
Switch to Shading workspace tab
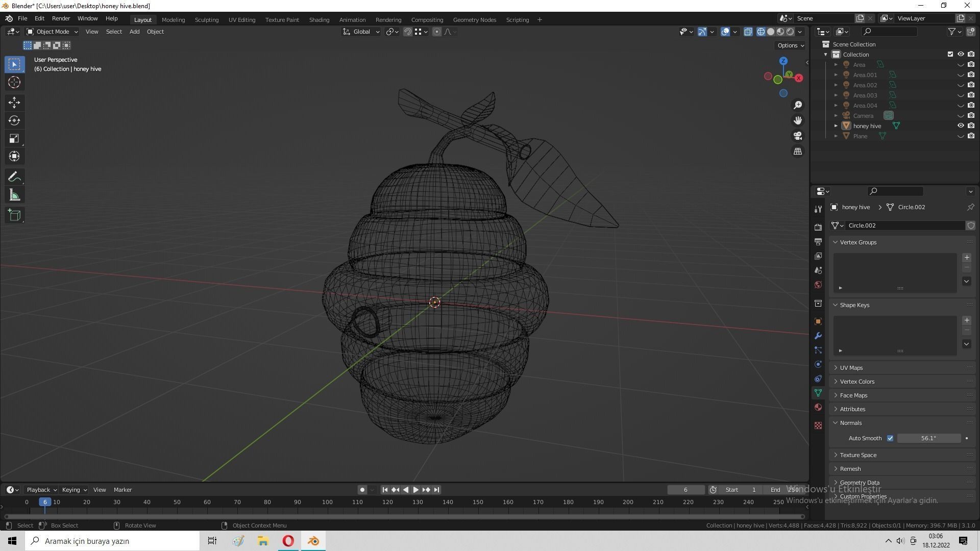(319, 20)
